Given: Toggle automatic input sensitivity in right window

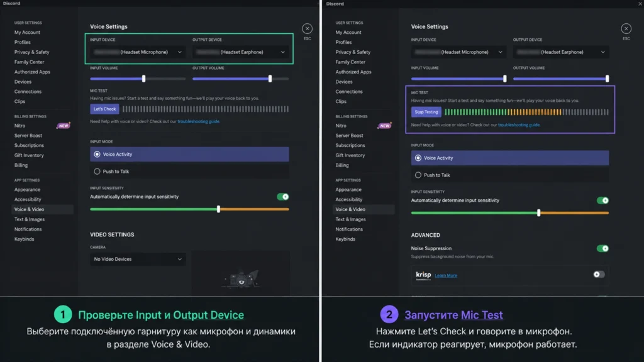Looking at the screenshot, I should (x=602, y=200).
